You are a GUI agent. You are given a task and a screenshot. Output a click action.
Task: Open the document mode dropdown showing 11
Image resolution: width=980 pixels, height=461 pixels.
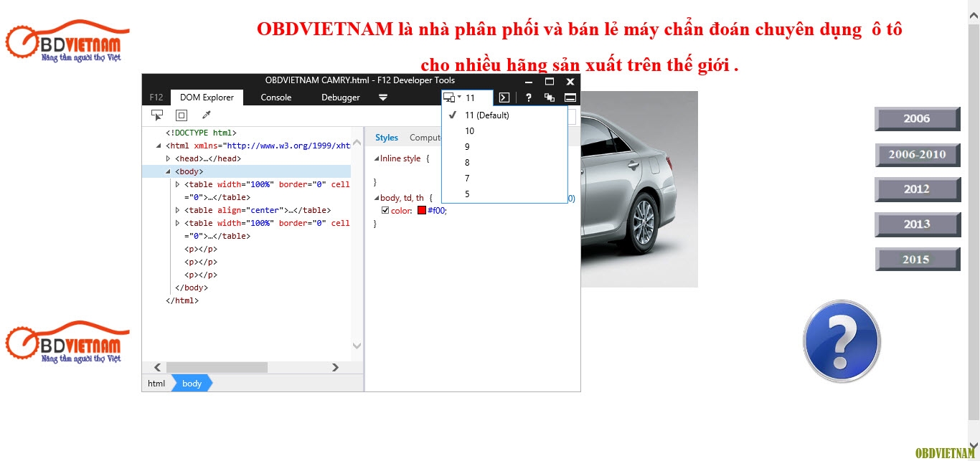[467, 98]
